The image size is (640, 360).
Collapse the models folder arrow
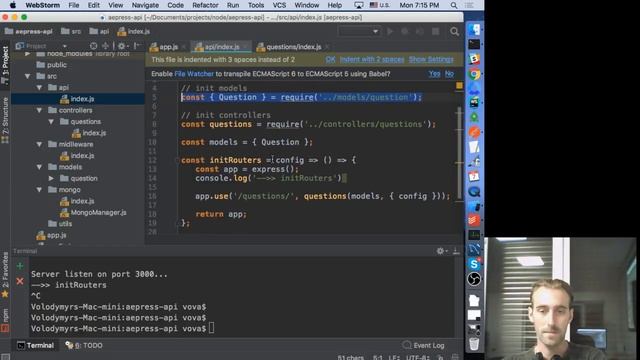tap(39, 167)
